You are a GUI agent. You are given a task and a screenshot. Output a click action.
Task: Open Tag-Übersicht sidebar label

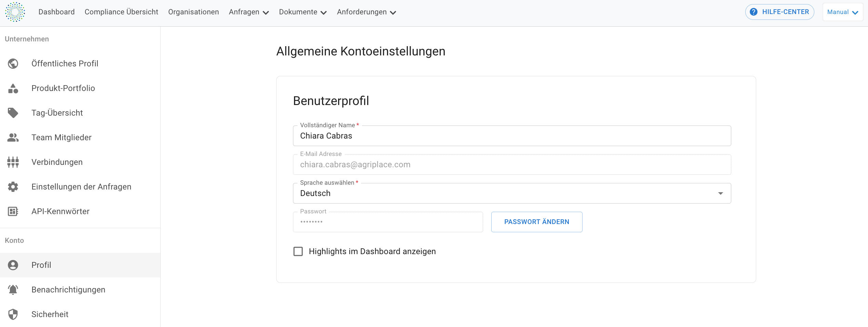pos(57,113)
